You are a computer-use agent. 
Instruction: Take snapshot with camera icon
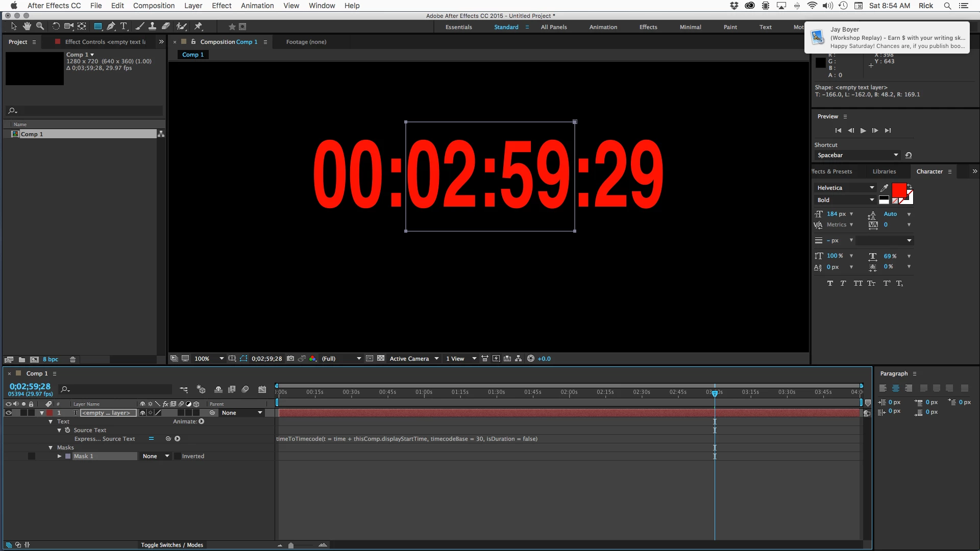(x=290, y=359)
